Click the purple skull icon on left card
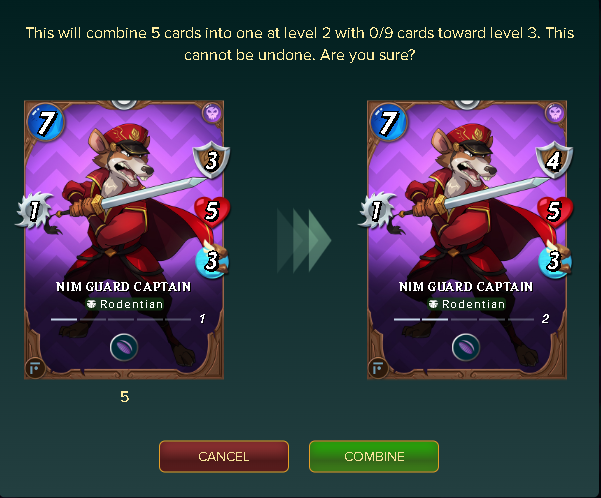This screenshot has height=498, width=601. 212,113
